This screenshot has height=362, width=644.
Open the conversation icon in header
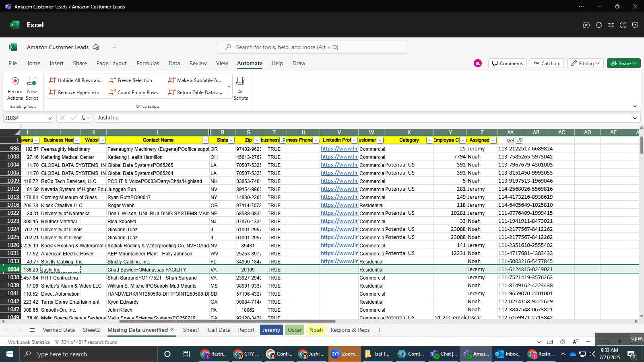pyautogui.click(x=586, y=25)
